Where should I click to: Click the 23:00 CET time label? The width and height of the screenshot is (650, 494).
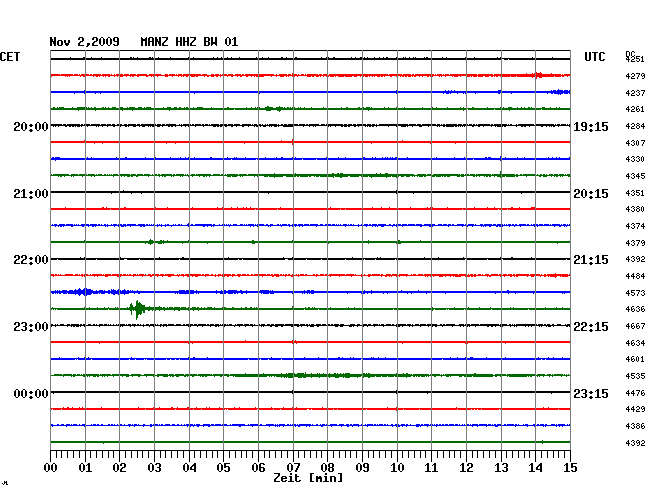click(30, 327)
